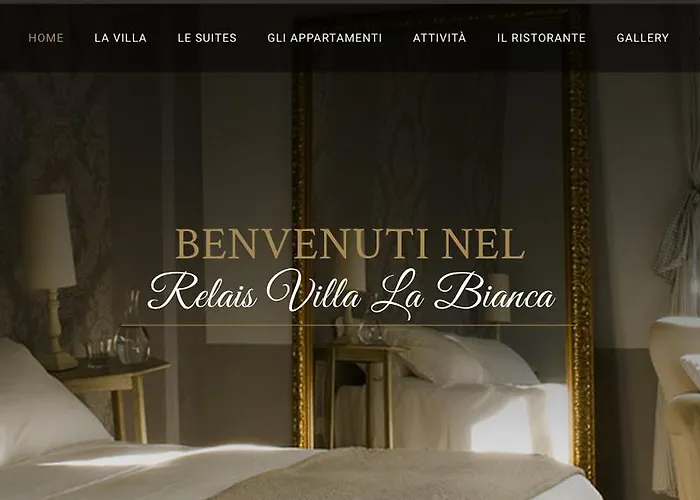Click the cream armchair on the right
The height and width of the screenshot is (500, 700).
pyautogui.click(x=675, y=402)
